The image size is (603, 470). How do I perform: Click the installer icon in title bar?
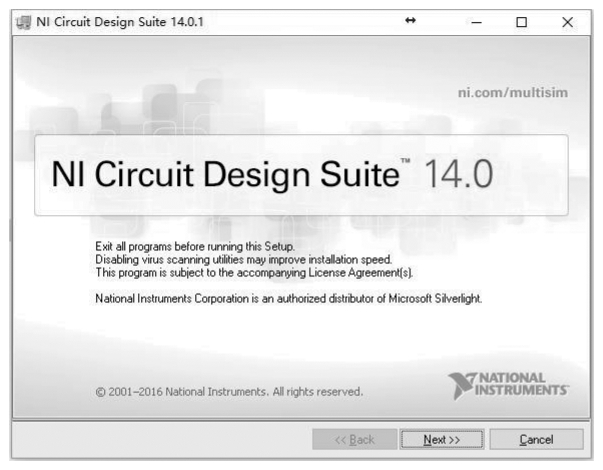(24, 22)
